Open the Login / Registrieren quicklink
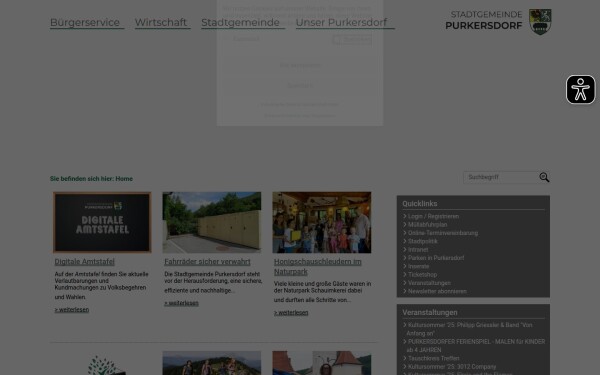The height and width of the screenshot is (375, 600). (433, 216)
